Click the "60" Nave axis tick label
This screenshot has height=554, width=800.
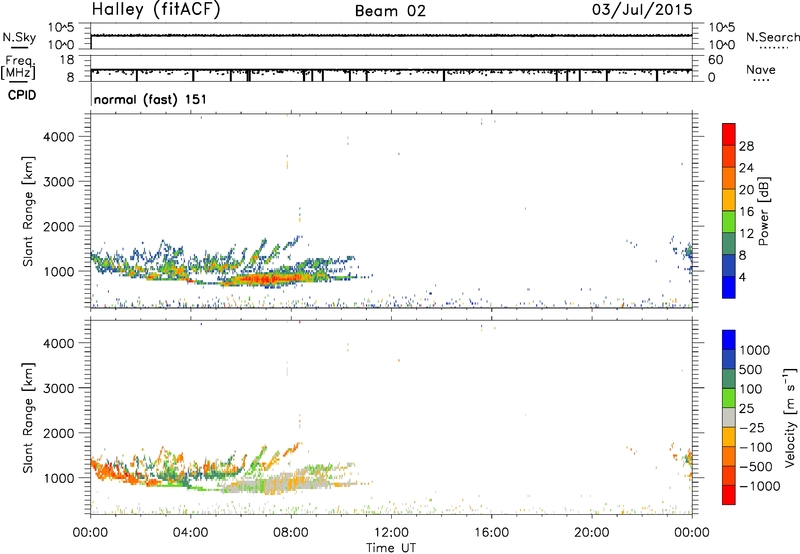(x=715, y=60)
